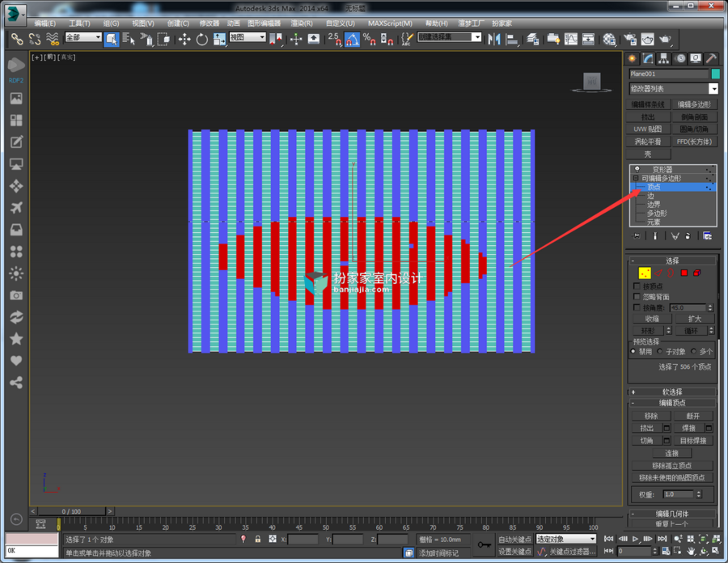Click the Select and Link chain icon
Screen dimensions: 728x563
(x=17, y=39)
